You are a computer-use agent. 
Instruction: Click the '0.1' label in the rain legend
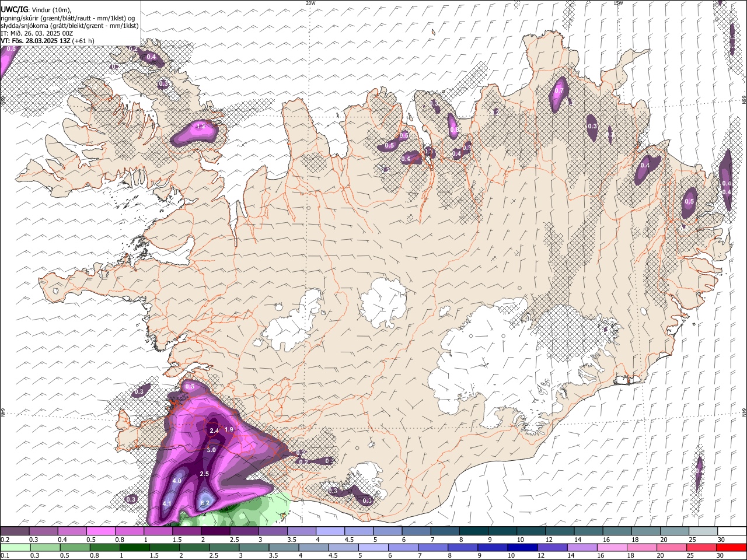(x=5, y=555)
